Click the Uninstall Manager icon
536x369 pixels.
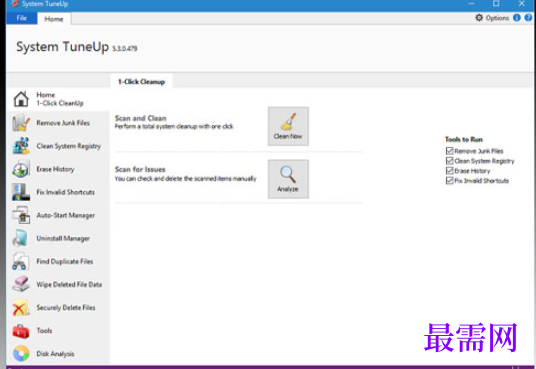point(20,238)
